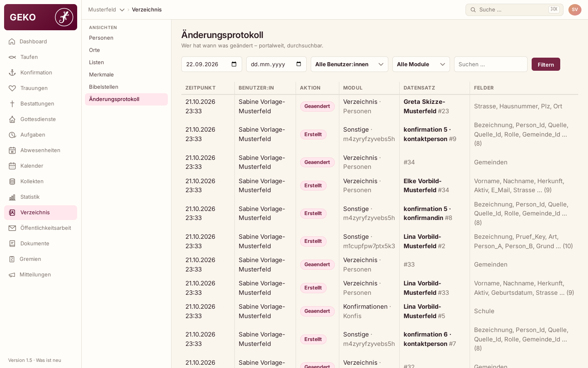Click the GEKO gecko logo icon
The height and width of the screenshot is (368, 588).
[64, 17]
